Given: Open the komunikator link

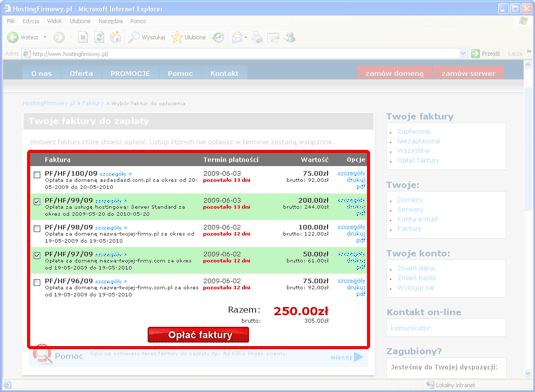Looking at the screenshot, I should pos(410,328).
